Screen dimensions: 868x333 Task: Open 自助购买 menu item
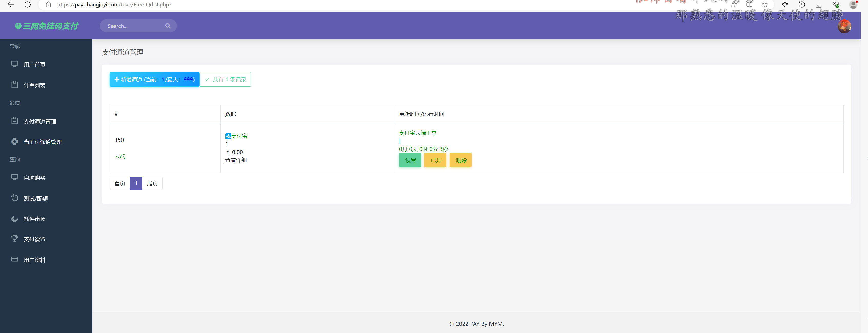click(34, 178)
